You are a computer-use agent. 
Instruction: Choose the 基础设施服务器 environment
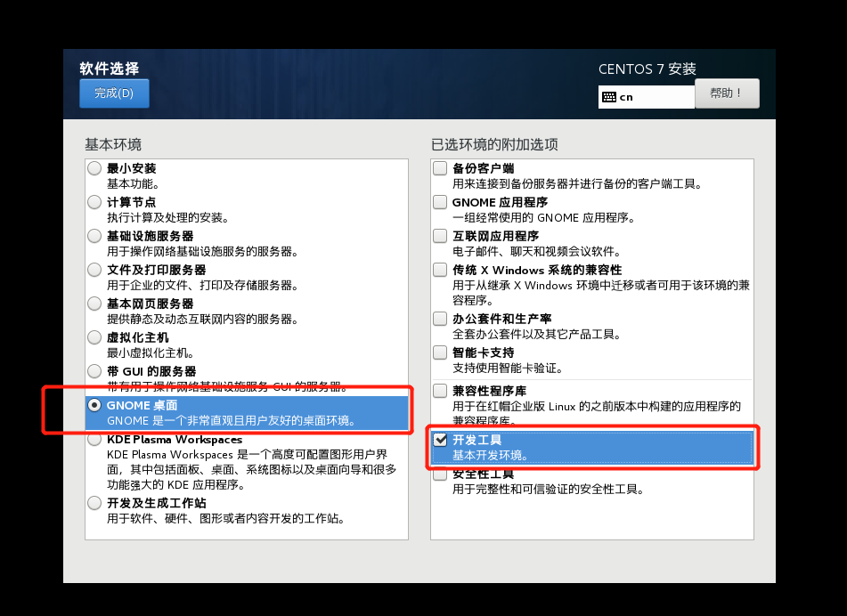(94, 236)
